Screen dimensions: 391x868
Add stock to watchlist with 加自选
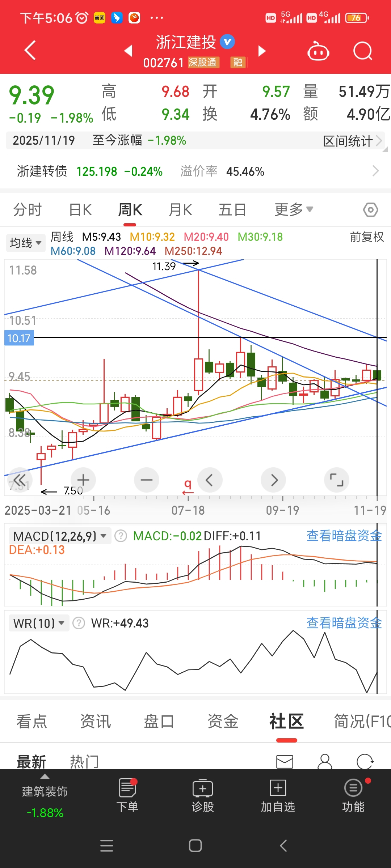pos(278,795)
